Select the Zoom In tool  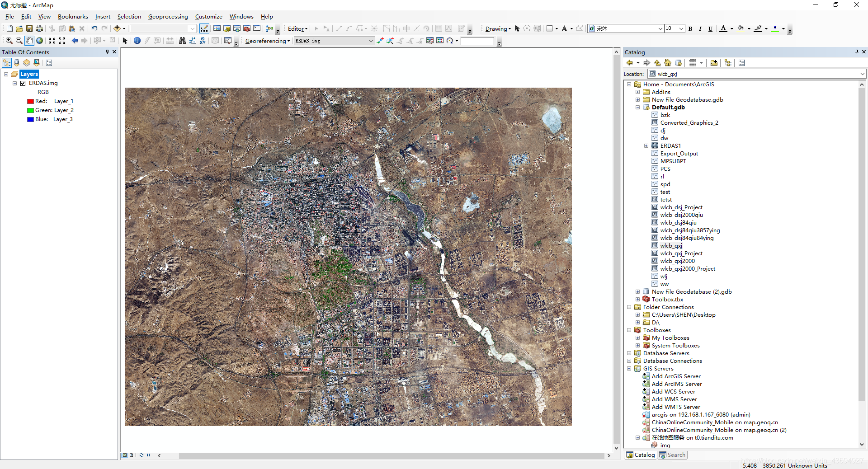(x=9, y=41)
